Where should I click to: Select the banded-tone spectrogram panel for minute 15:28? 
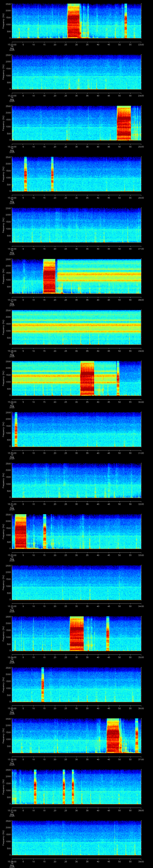pyautogui.click(x=76, y=327)
